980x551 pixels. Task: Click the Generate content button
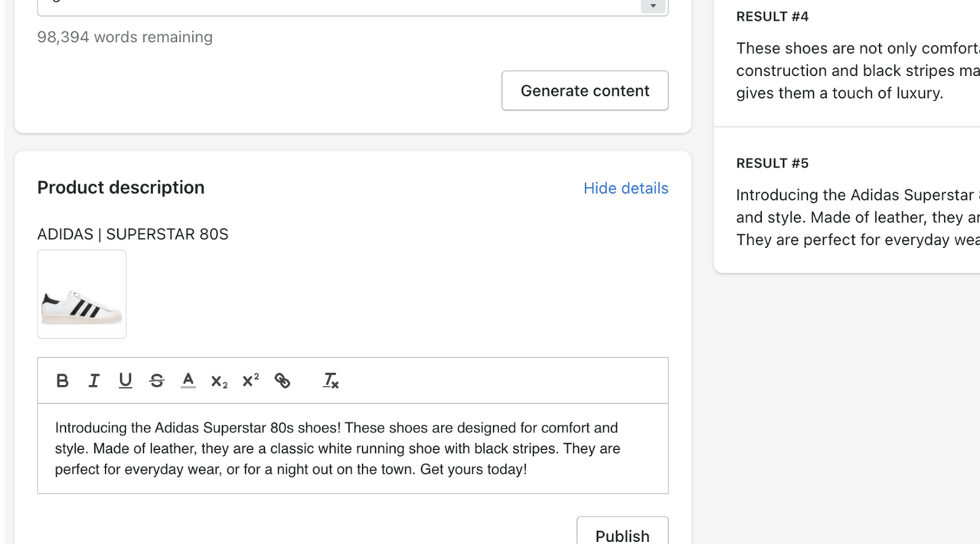(585, 90)
